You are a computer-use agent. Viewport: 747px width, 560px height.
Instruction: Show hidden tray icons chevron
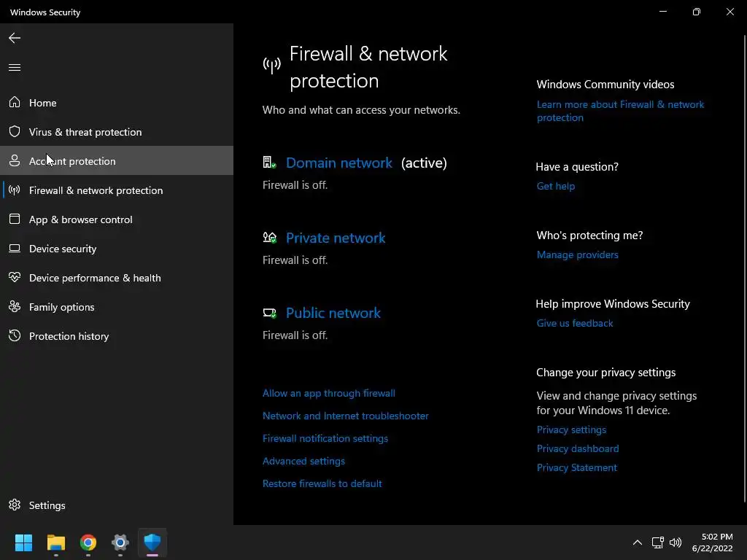point(637,542)
